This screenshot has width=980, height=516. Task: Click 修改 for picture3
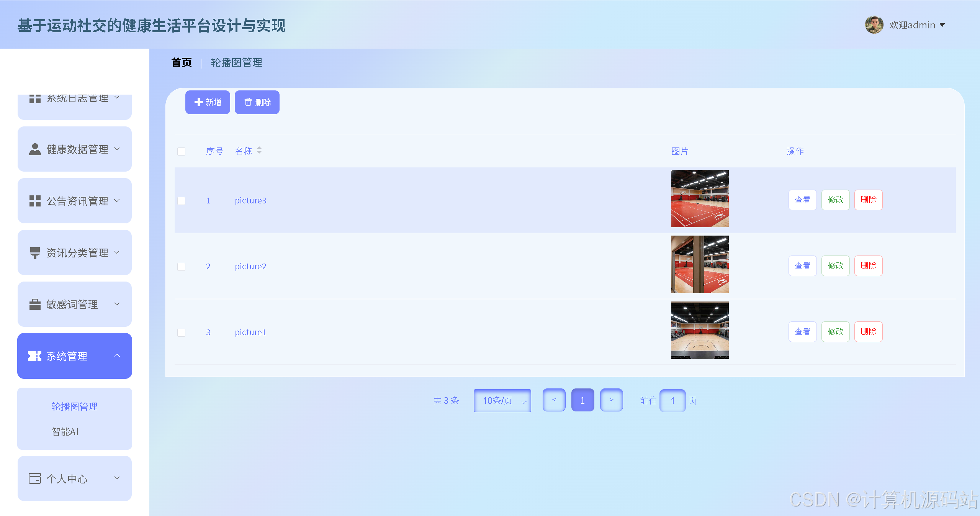(836, 200)
